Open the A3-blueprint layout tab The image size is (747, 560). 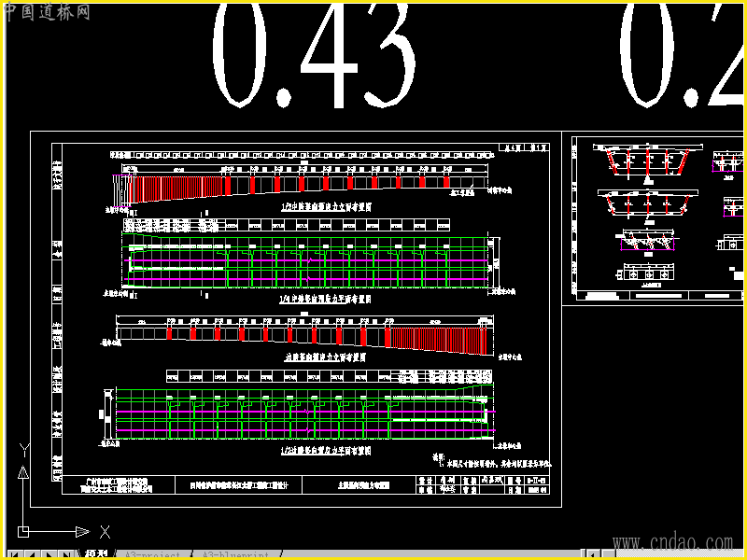235,555
